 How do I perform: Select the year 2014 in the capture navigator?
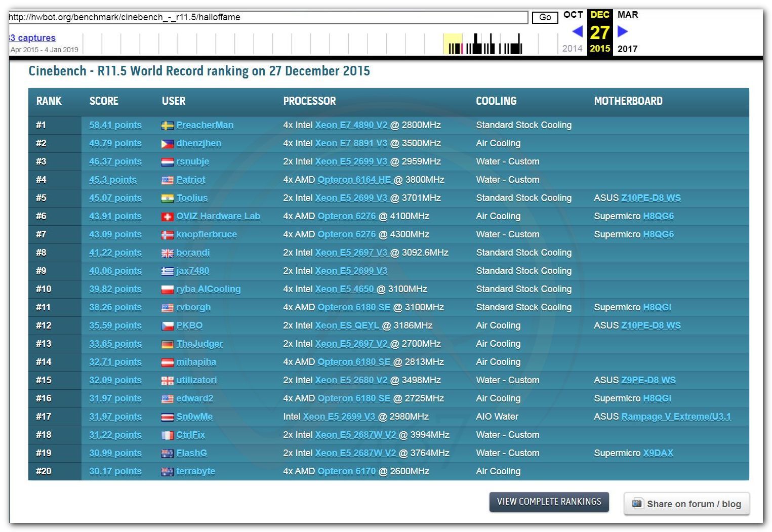[x=572, y=49]
